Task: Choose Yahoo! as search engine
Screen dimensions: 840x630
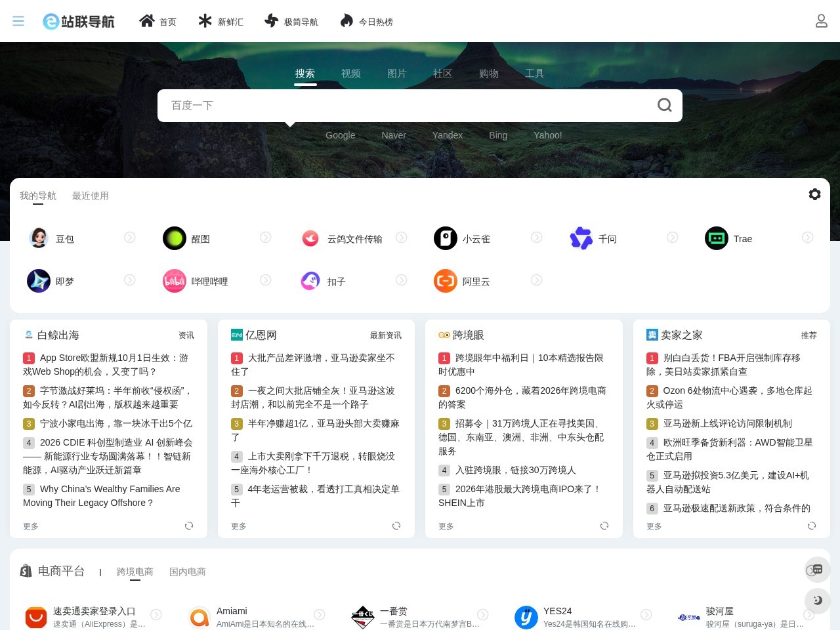Action: pyautogui.click(x=548, y=135)
